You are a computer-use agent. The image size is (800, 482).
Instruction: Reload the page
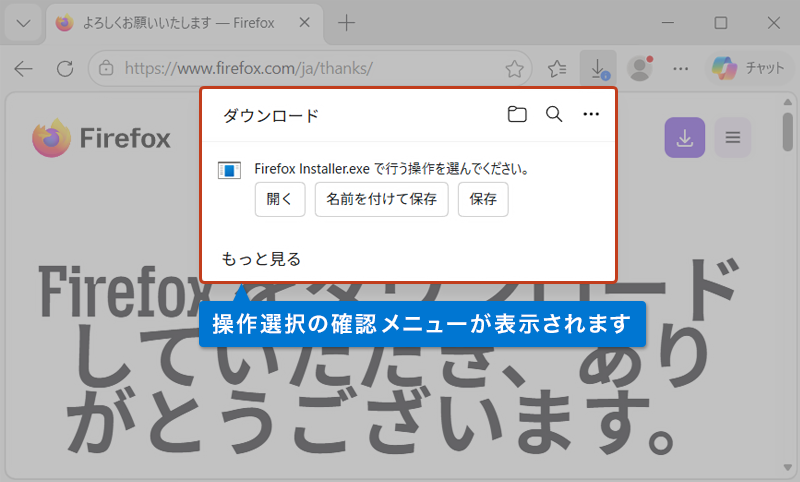[65, 68]
